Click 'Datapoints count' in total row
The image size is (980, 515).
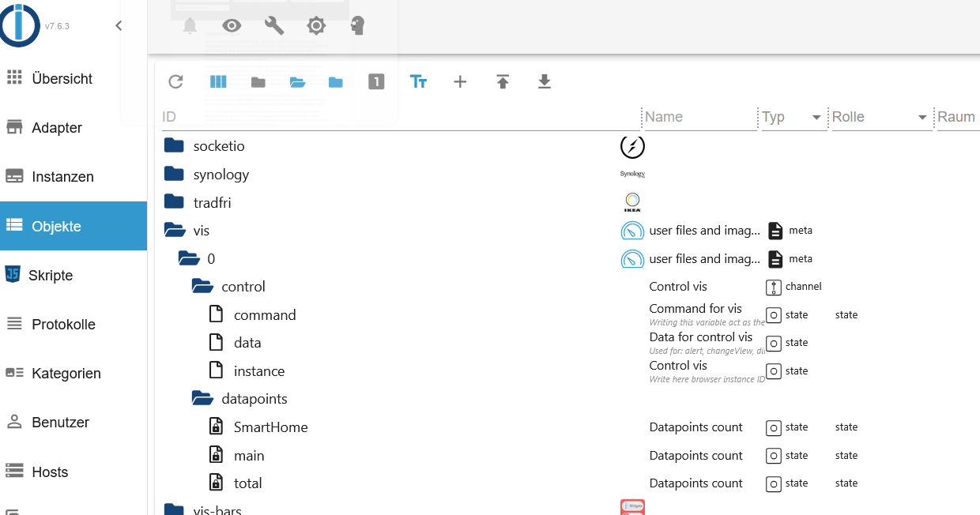695,483
